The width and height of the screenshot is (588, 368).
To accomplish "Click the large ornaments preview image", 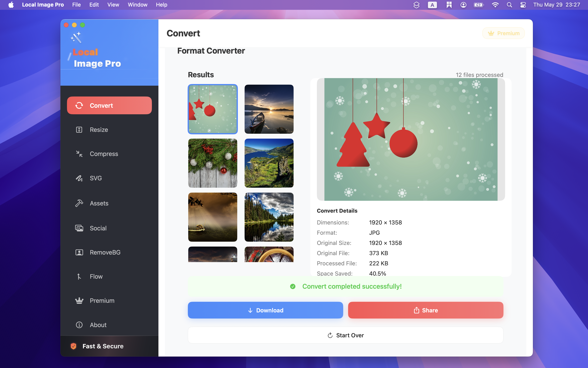I will pos(411,139).
